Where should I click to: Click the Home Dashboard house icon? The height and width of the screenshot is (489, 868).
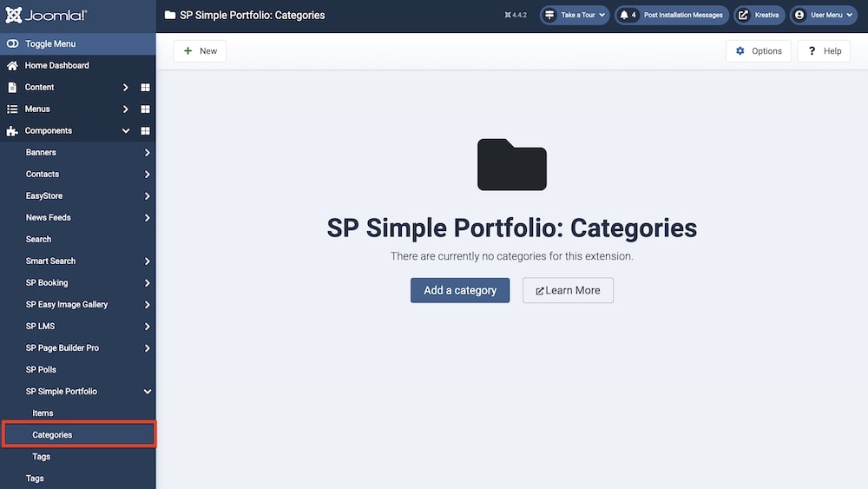(12, 66)
